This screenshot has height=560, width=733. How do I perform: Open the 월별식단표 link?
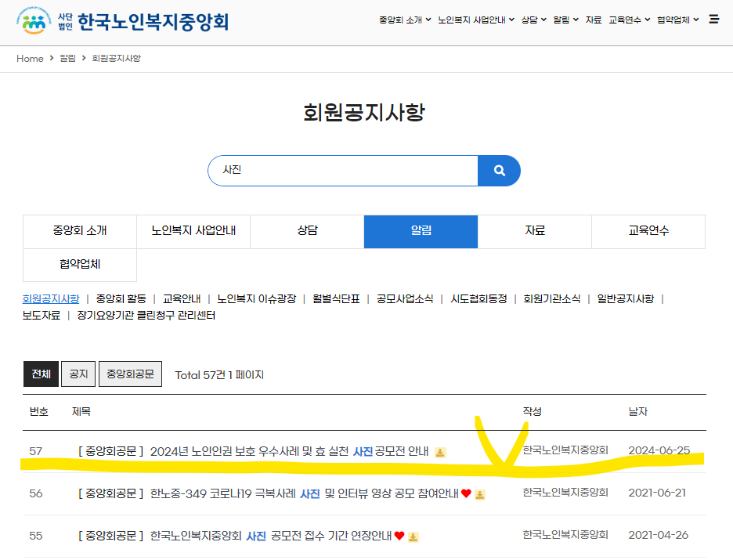tap(338, 300)
